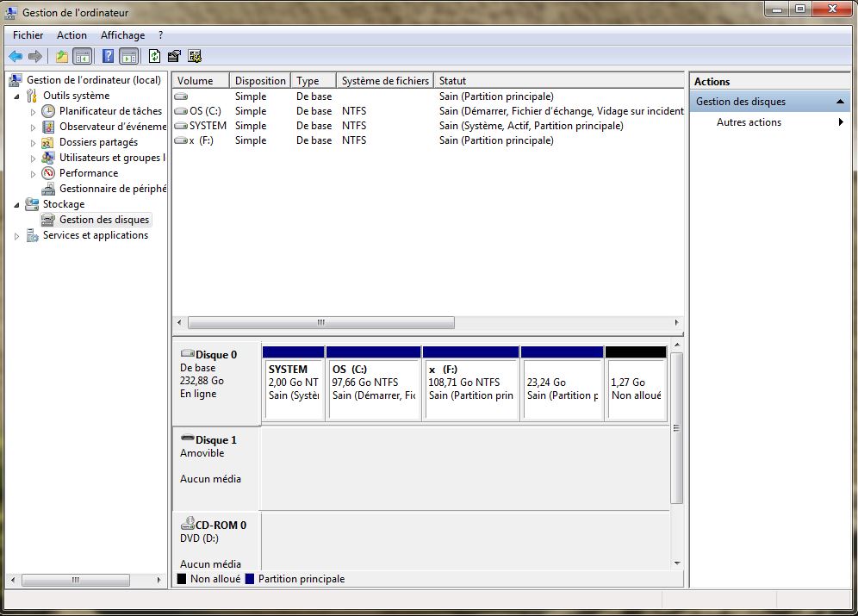
Task: Click Autres actions in Actions pane
Action: coord(749,122)
